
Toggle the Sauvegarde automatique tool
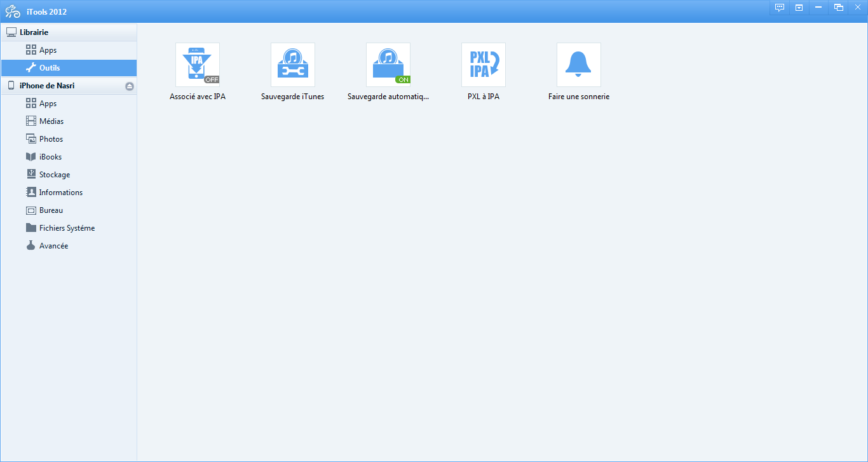(x=388, y=65)
